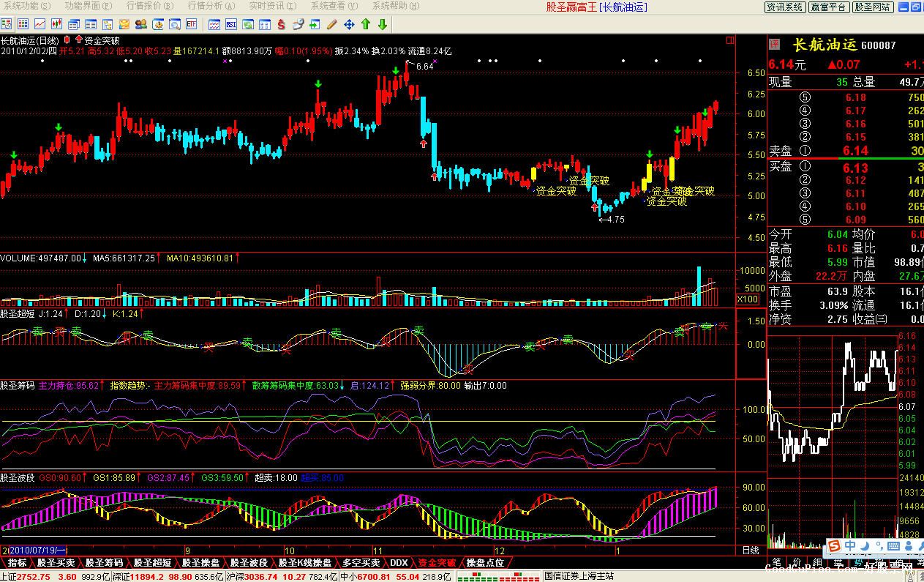Click the tree hierarchy toolbar icon
Screen dimensions: 924x582
(108, 24)
